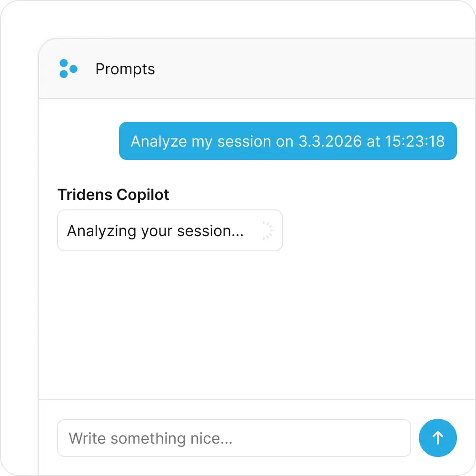Click the send arrow button
Image resolution: width=476 pixels, height=476 pixels.
click(437, 437)
